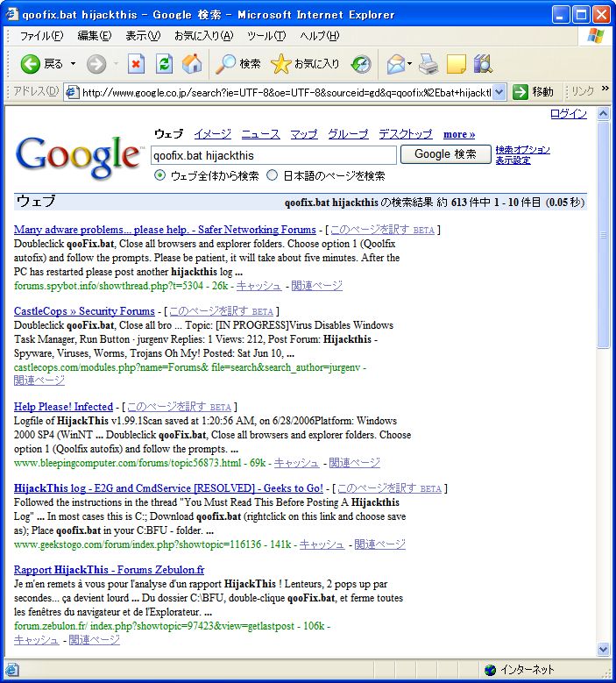Image resolution: width=616 pixels, height=683 pixels.
Task: Open the File menu
Action: (42, 36)
